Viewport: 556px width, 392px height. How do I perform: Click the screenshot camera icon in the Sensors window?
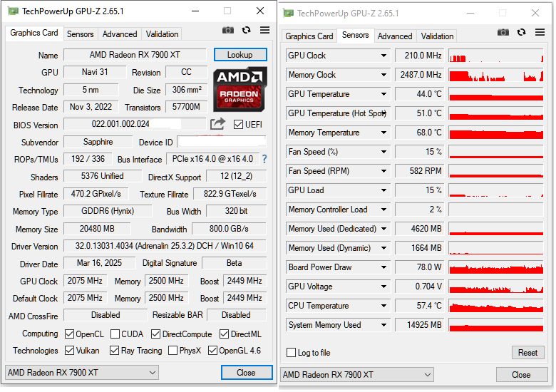point(503,33)
